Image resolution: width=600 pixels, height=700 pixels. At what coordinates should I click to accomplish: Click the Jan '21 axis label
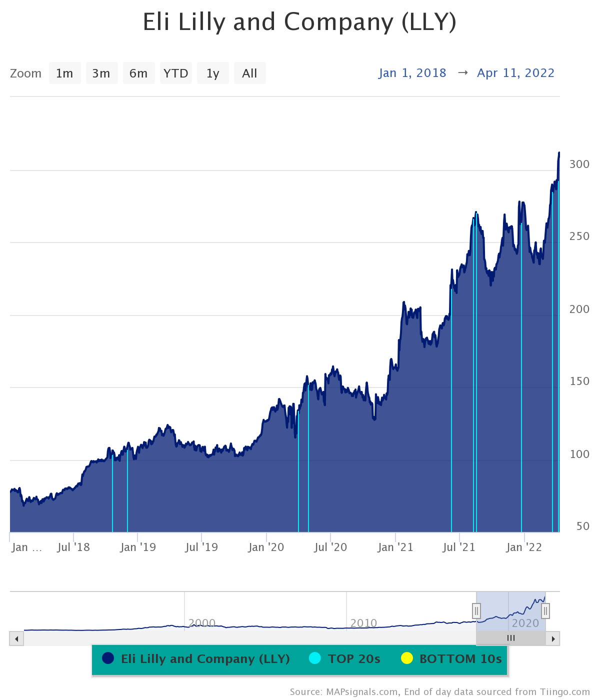(x=395, y=547)
